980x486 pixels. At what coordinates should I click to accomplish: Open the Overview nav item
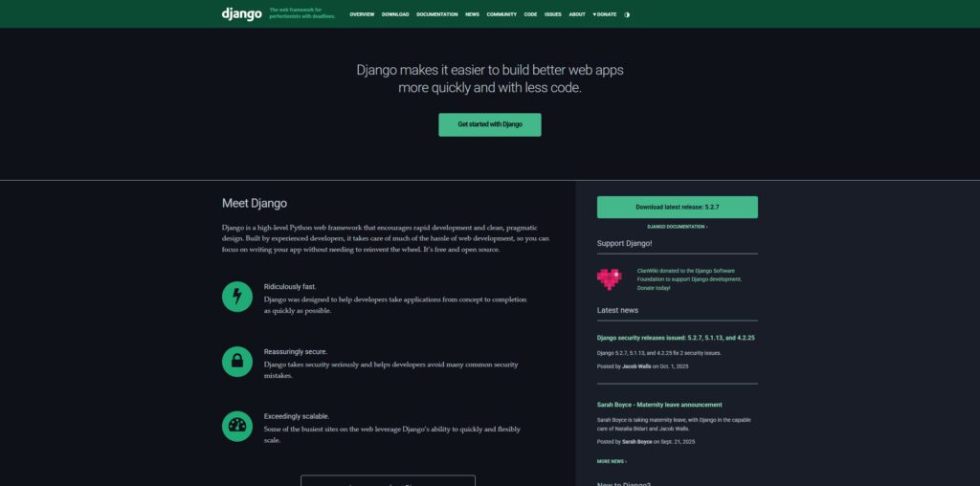point(362,14)
